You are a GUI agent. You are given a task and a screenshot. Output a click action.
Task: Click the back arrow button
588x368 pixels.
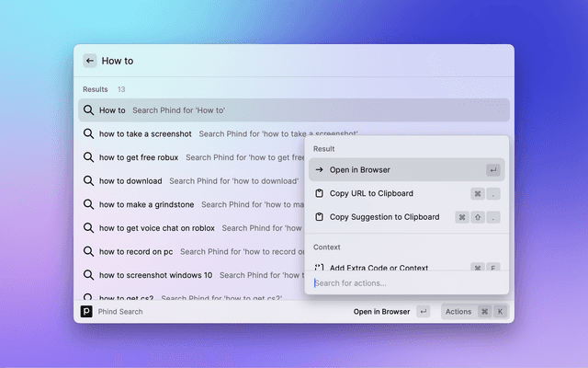pos(90,61)
